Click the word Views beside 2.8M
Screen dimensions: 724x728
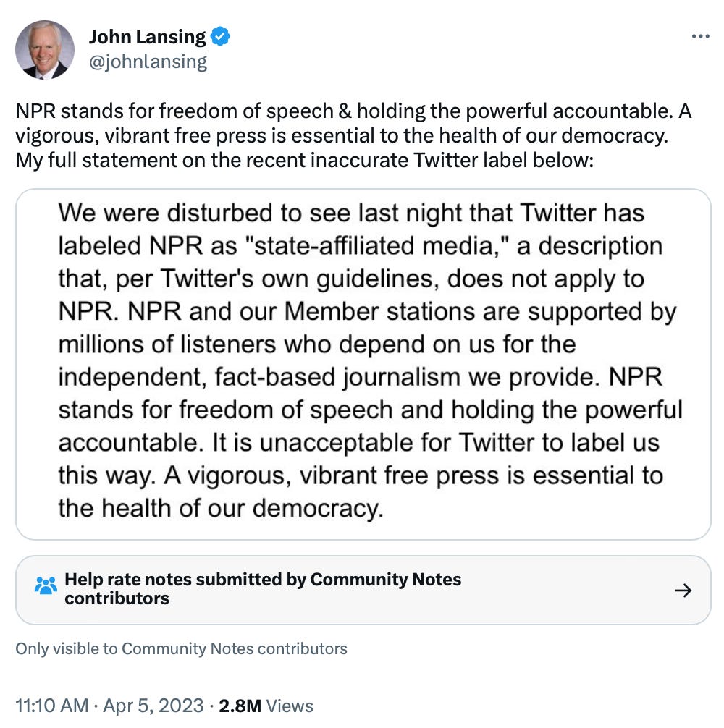(x=289, y=706)
